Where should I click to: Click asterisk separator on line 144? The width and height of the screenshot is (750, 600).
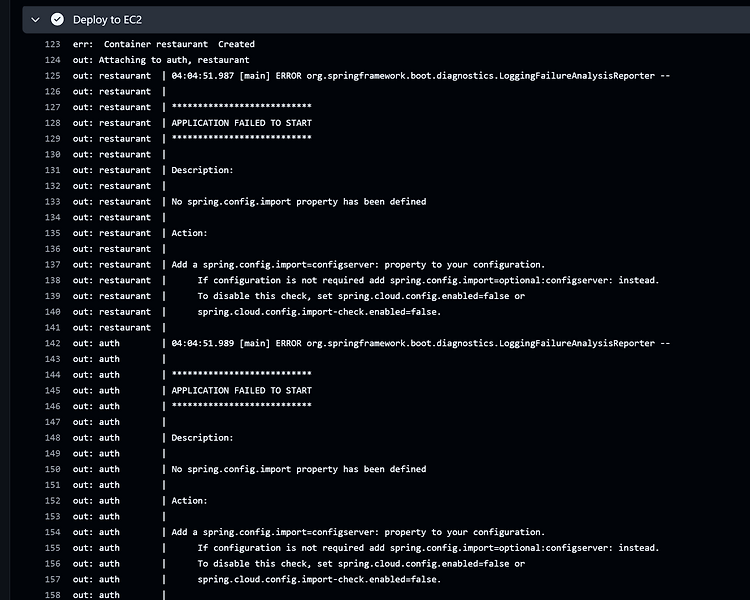tap(242, 374)
